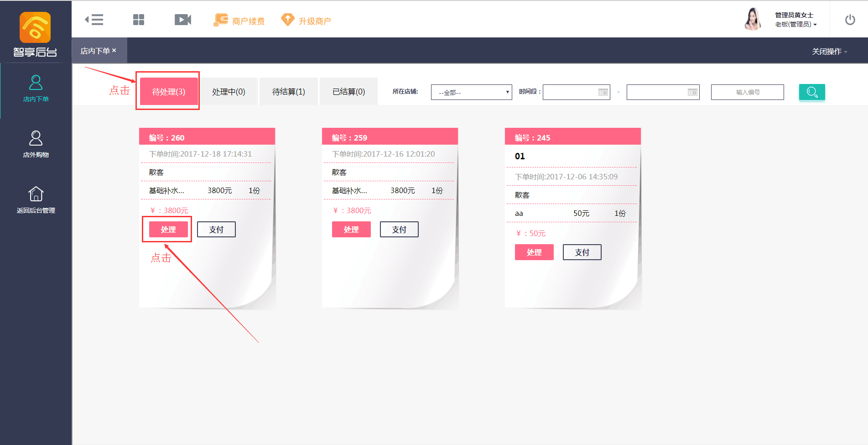Viewport: 868px width, 445px height.
Task: Click order time 2017-12-06 14:35:09
Action: [566, 177]
